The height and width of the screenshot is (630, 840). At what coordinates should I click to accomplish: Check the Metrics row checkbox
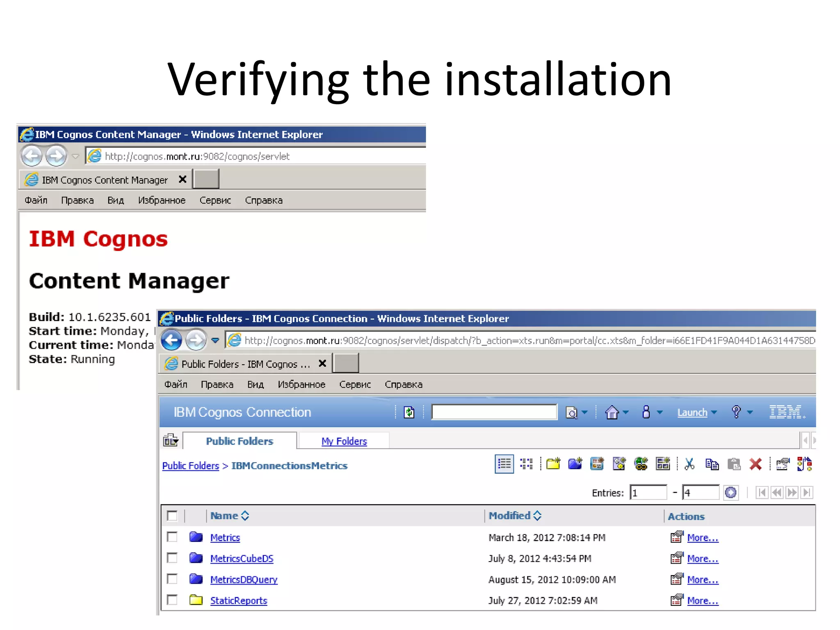(172, 537)
